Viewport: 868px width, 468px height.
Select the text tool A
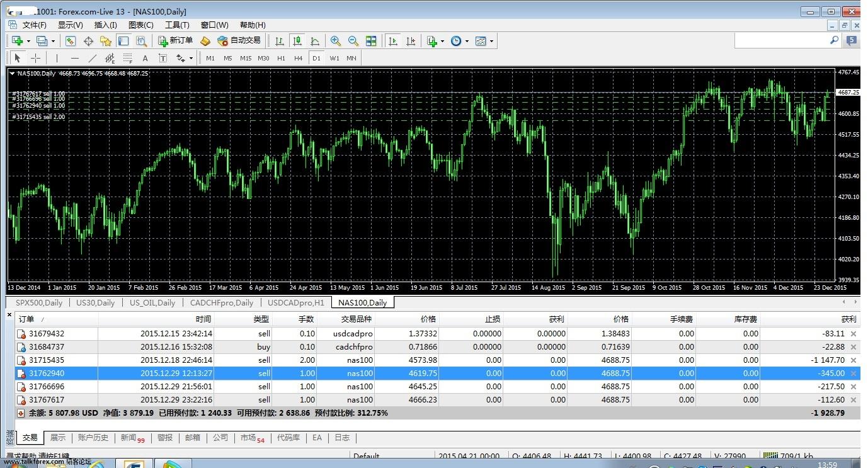(145, 58)
